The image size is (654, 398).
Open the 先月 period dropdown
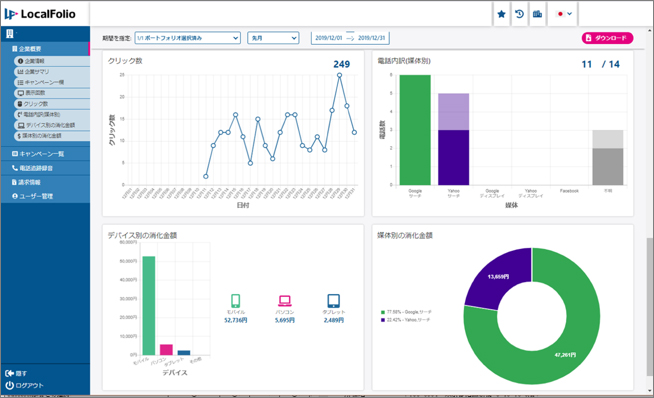273,38
